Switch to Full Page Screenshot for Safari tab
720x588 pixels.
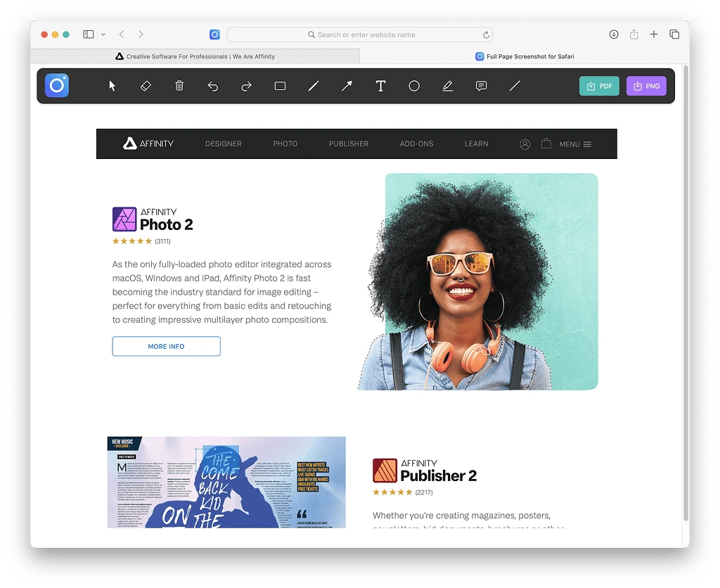pyautogui.click(x=525, y=56)
